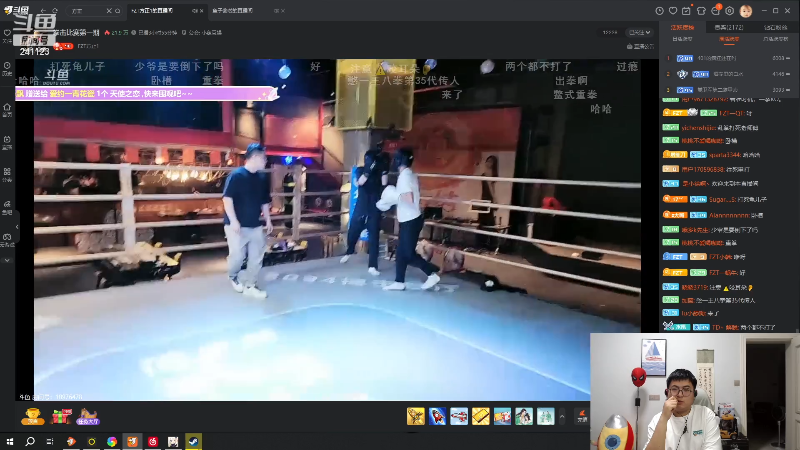Open the calendar check-in icon
This screenshot has height=450, width=800.
(686, 11)
